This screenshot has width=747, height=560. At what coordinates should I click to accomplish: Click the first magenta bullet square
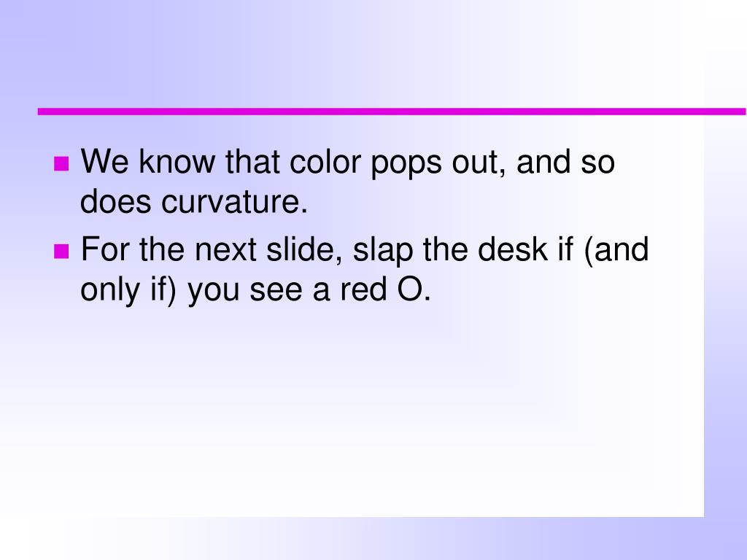(x=61, y=164)
